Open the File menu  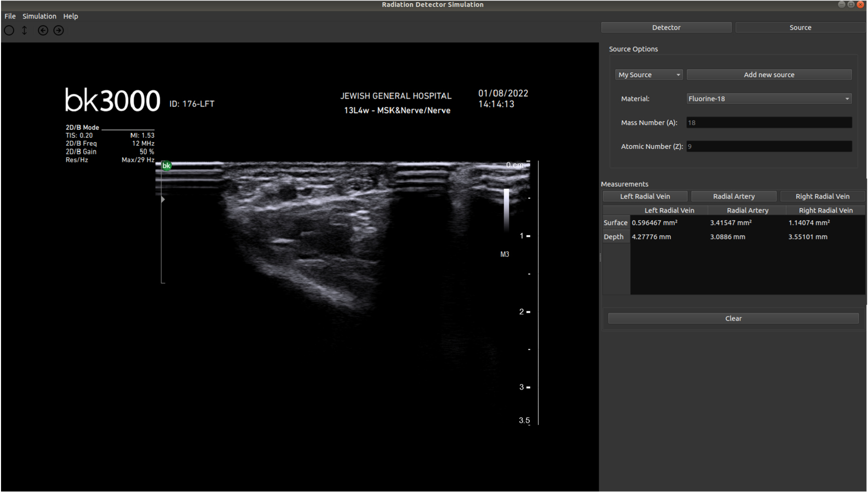(10, 16)
